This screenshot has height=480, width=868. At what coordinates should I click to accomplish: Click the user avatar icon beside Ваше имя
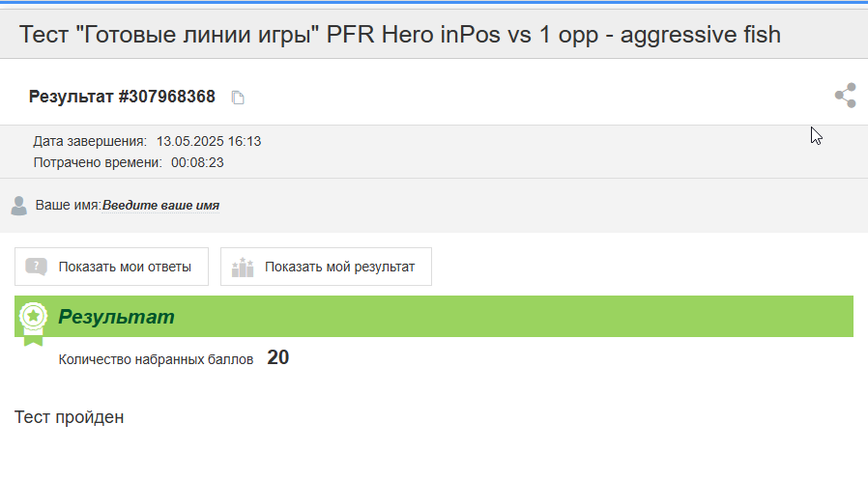coord(18,206)
